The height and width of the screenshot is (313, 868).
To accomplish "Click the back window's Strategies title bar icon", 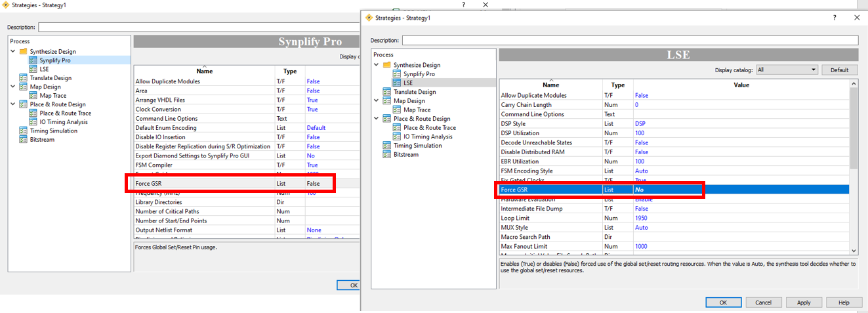I will point(5,5).
